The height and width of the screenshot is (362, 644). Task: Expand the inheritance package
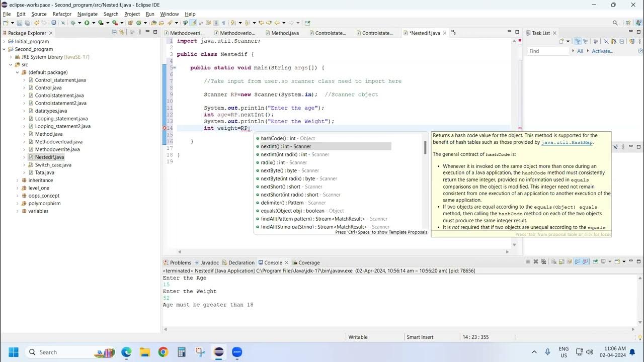coord(17,180)
